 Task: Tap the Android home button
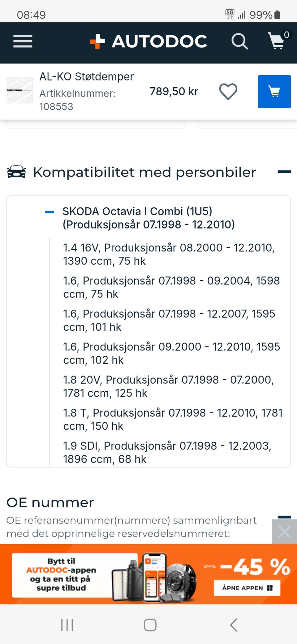pos(150,625)
